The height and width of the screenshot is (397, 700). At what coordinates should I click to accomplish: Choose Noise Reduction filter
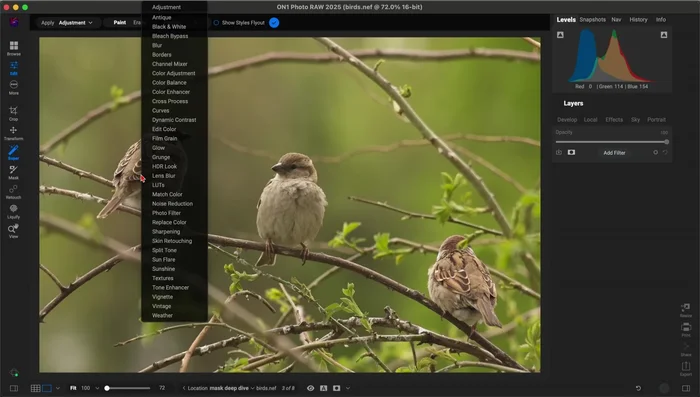(172, 204)
